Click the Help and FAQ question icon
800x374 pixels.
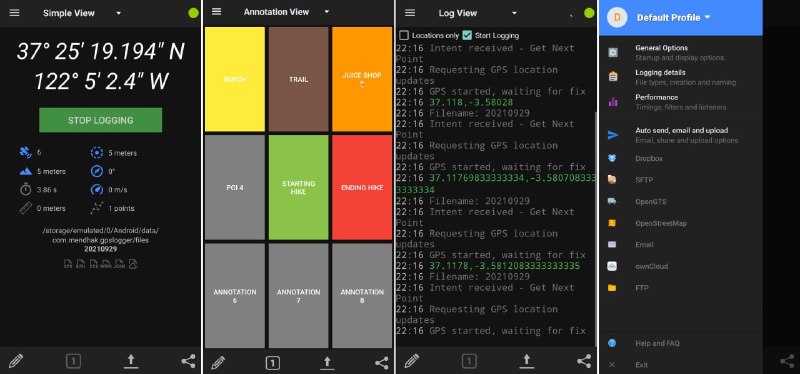[x=612, y=343]
